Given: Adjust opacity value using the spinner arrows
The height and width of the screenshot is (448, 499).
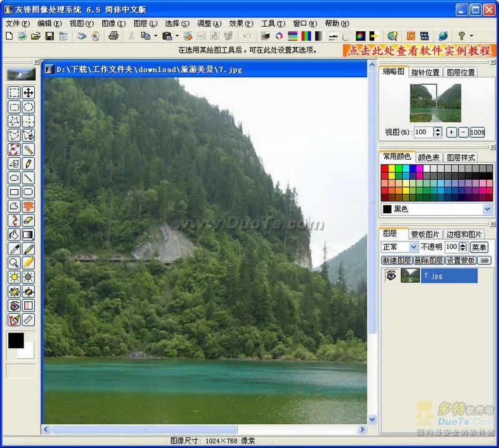Looking at the screenshot, I should (463, 246).
